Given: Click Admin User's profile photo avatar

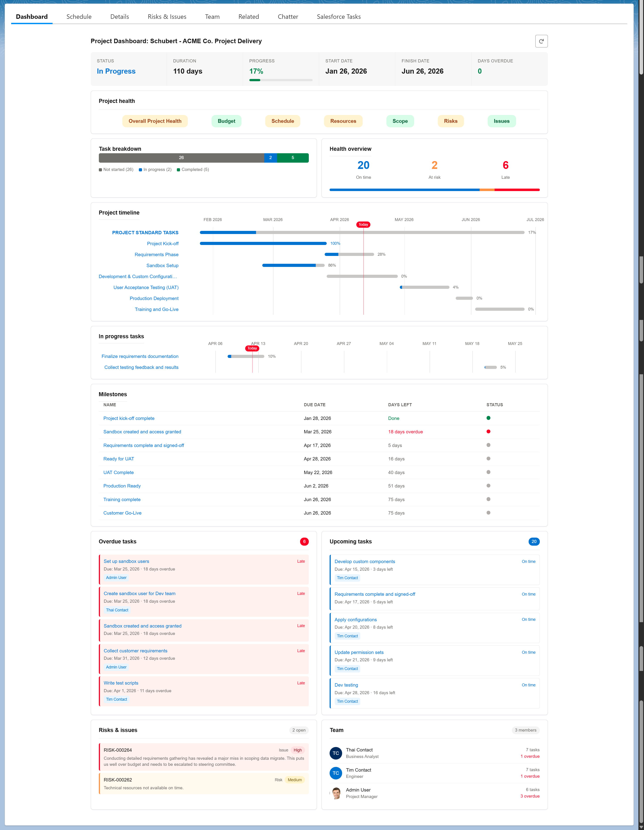Looking at the screenshot, I should (x=336, y=793).
